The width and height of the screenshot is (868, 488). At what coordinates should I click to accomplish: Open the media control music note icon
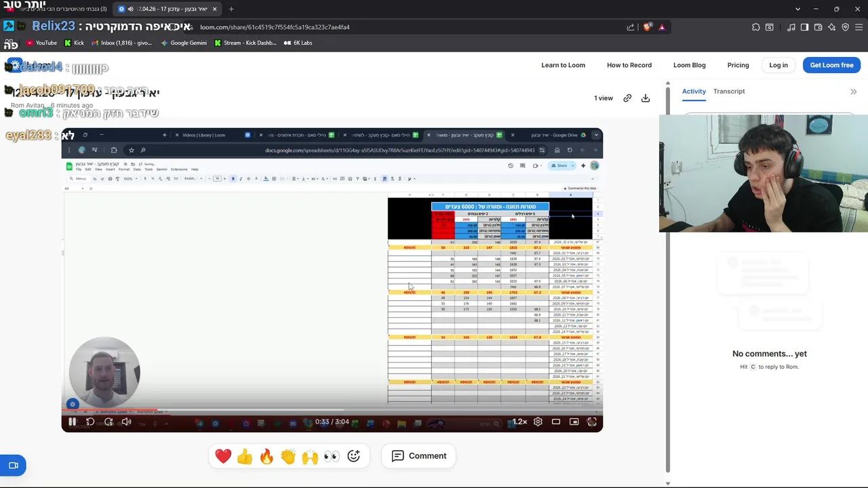(x=791, y=27)
